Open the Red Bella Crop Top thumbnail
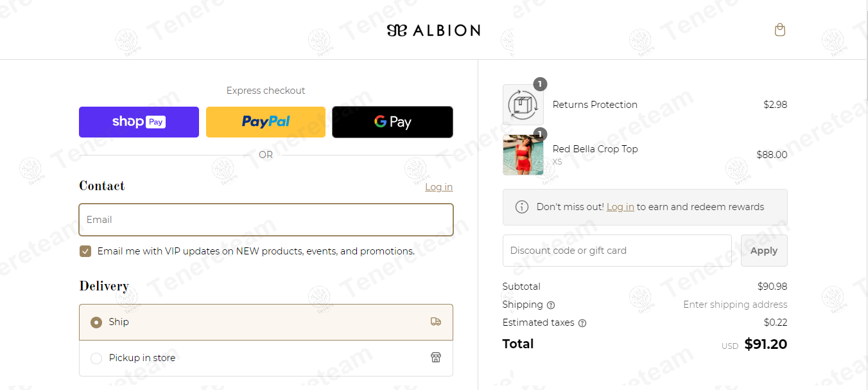The image size is (868, 390). point(523,155)
